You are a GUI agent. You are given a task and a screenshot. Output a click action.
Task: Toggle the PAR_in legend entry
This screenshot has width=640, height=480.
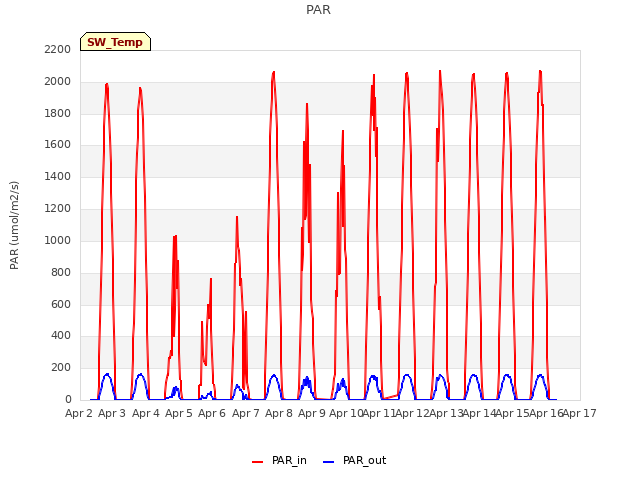click(x=279, y=460)
